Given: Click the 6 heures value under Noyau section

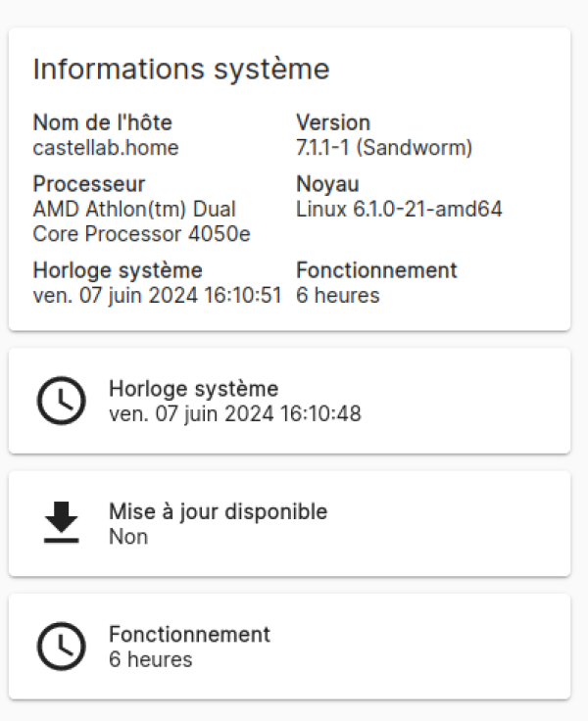Looking at the screenshot, I should tap(337, 295).
